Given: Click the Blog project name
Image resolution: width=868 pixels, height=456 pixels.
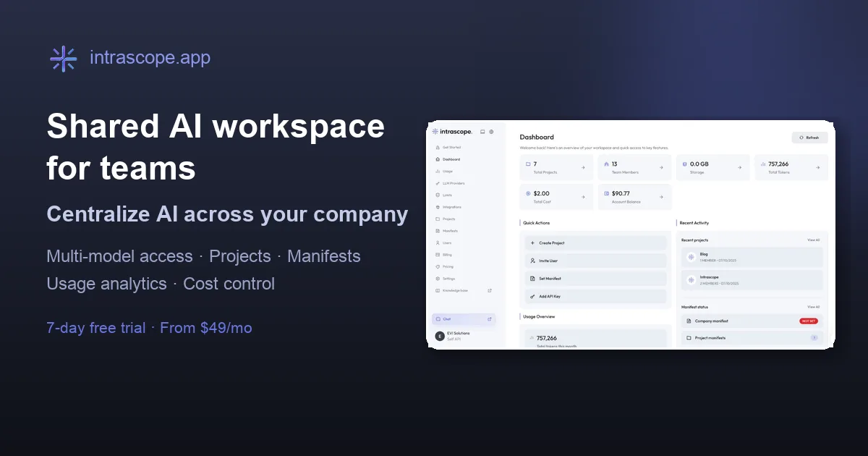Looking at the screenshot, I should pyautogui.click(x=704, y=254).
